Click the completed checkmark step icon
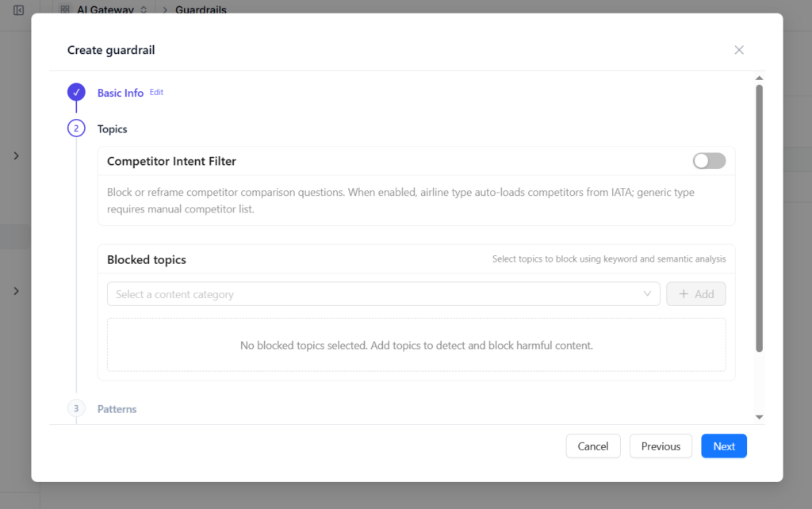This screenshot has height=509, width=812. pyautogui.click(x=76, y=92)
